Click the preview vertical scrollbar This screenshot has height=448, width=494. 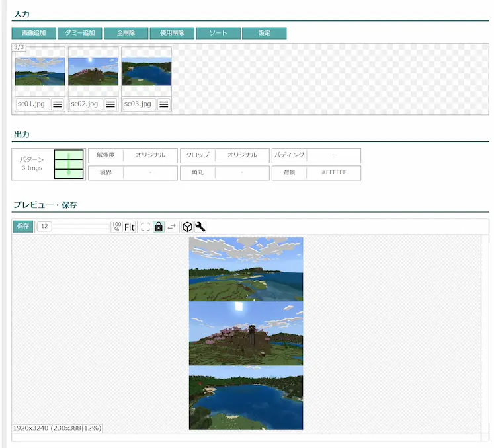coord(485,334)
